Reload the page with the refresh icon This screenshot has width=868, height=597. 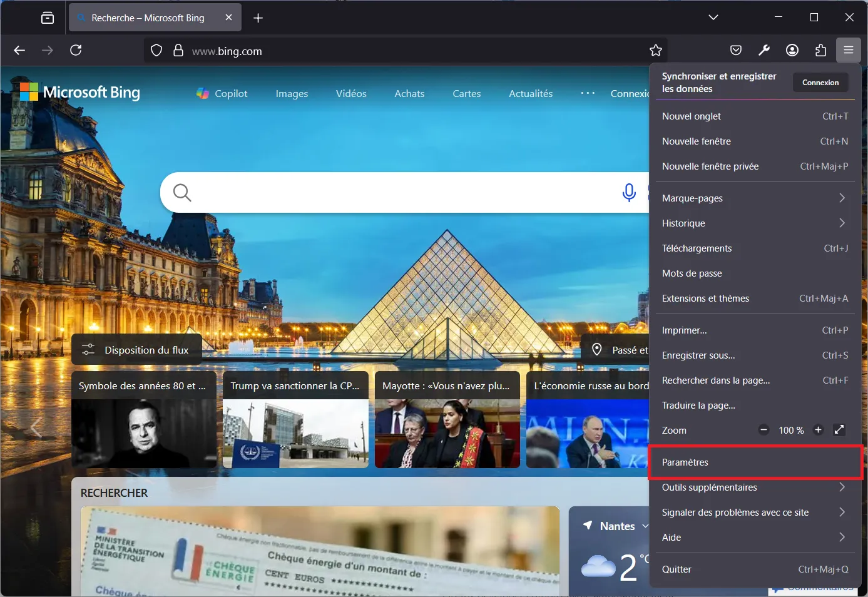[x=76, y=50]
